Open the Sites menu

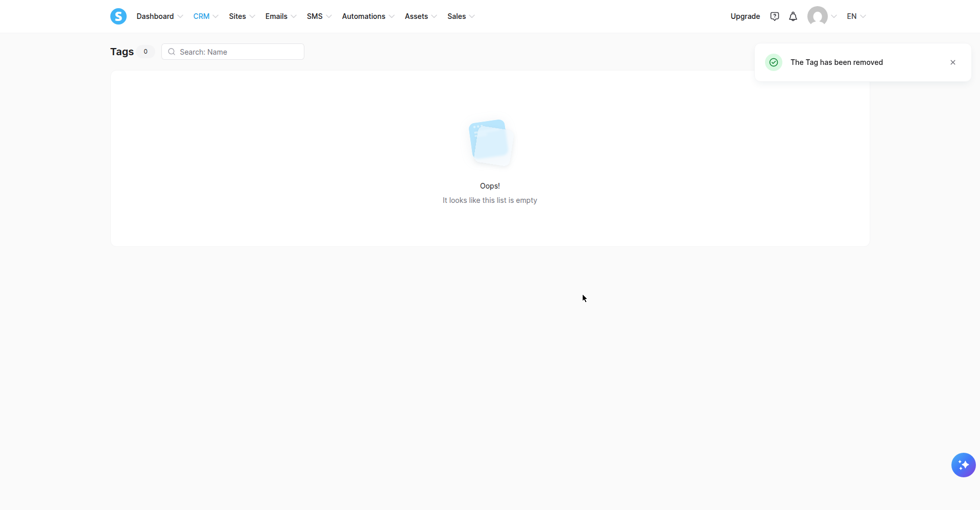point(242,16)
